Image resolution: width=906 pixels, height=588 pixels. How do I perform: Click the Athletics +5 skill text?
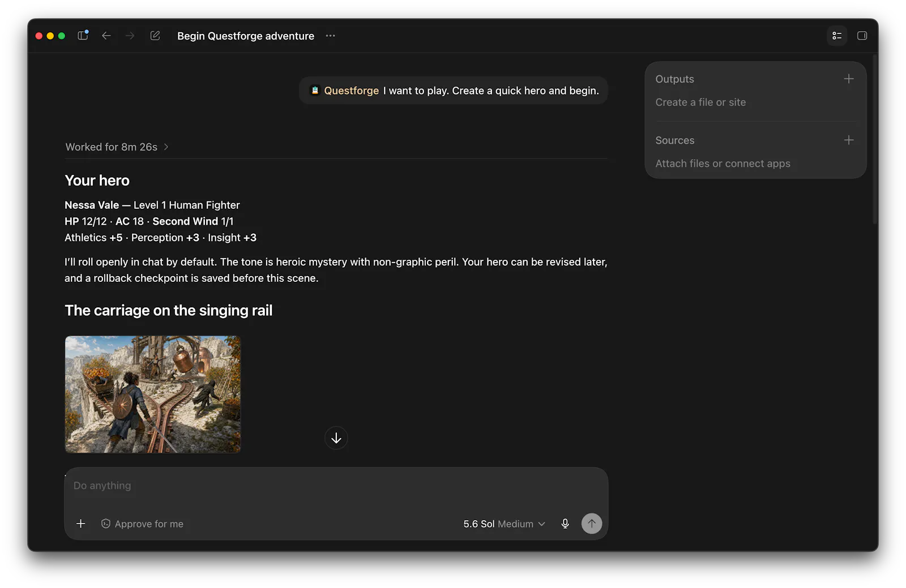(93, 238)
